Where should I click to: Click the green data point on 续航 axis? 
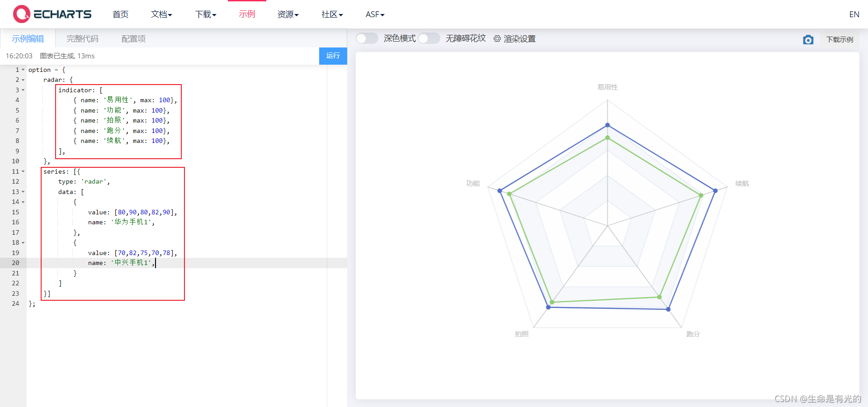tap(701, 195)
